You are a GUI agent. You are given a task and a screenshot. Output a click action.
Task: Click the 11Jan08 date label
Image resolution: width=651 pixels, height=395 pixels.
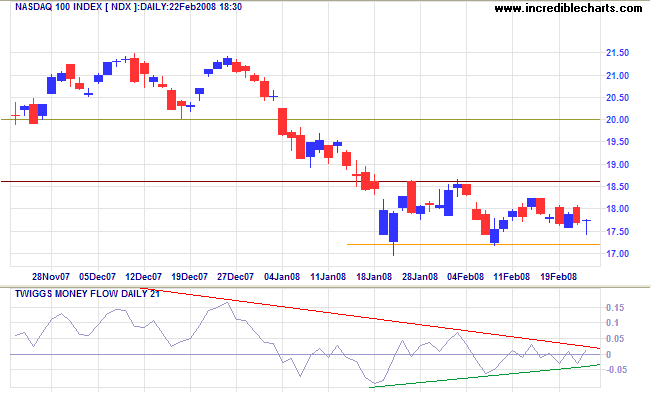[328, 277]
